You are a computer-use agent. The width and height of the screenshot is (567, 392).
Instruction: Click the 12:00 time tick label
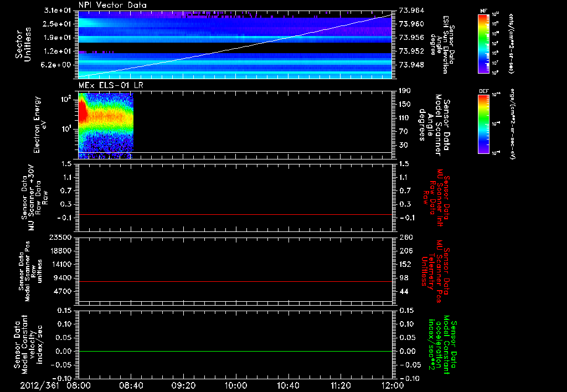[393, 385]
